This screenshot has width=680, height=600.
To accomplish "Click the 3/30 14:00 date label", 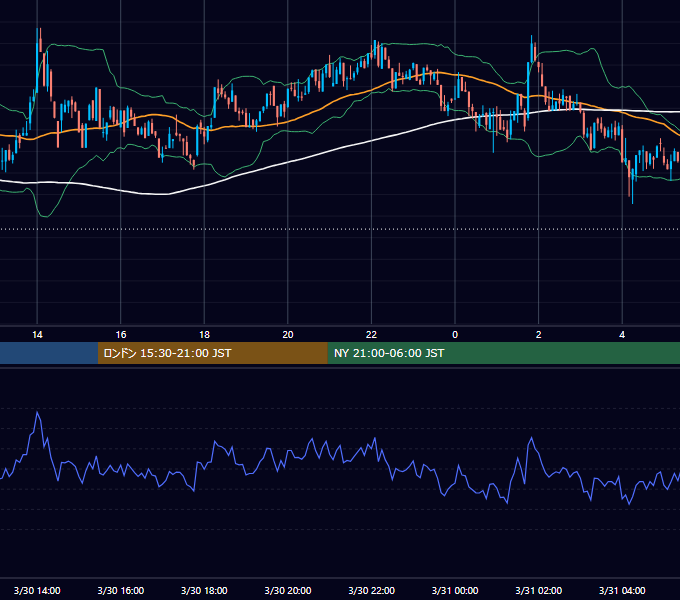I will [x=37, y=590].
